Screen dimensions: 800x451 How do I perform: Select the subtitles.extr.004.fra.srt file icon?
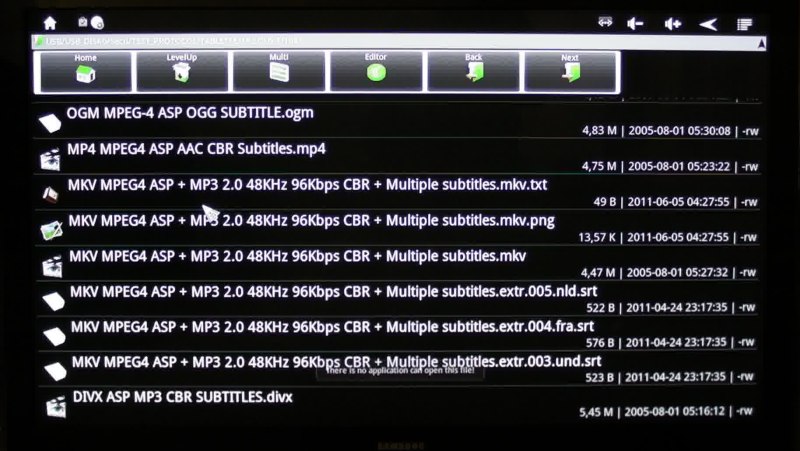click(54, 336)
